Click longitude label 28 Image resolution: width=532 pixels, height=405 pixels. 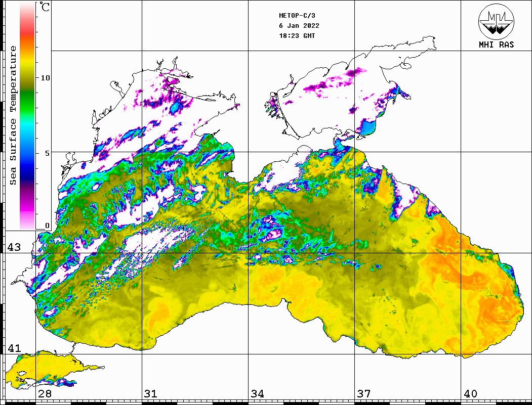coord(45,394)
